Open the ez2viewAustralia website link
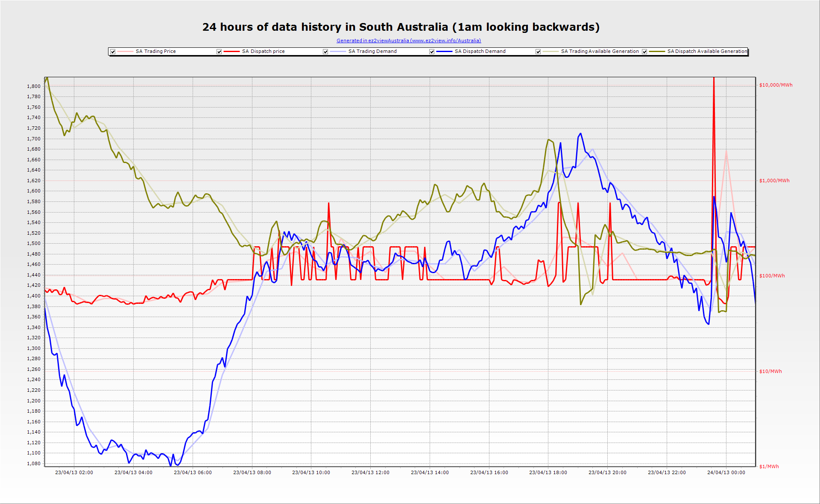The height and width of the screenshot is (504, 820). tap(408, 41)
